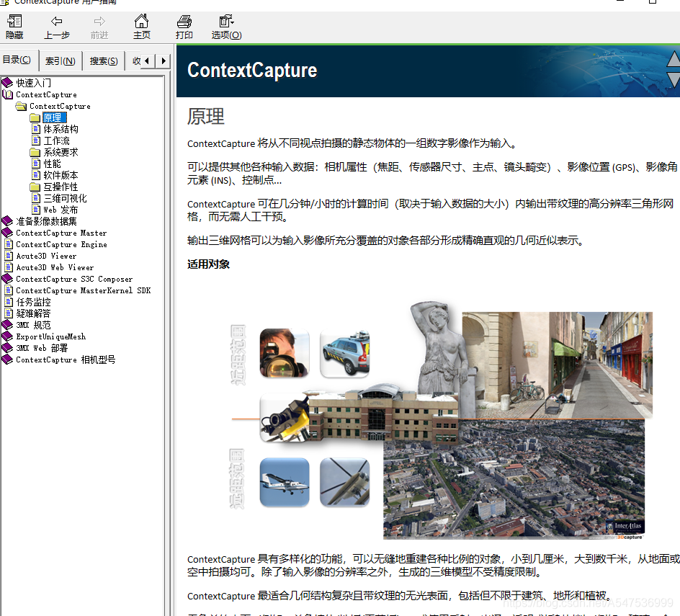Click the up triangle in the header banner
Image resolution: width=680 pixels, height=616 pixels.
coord(674,59)
